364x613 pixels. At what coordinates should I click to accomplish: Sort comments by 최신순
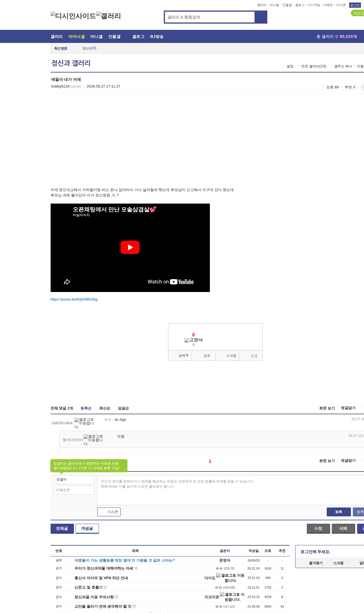tap(105, 408)
